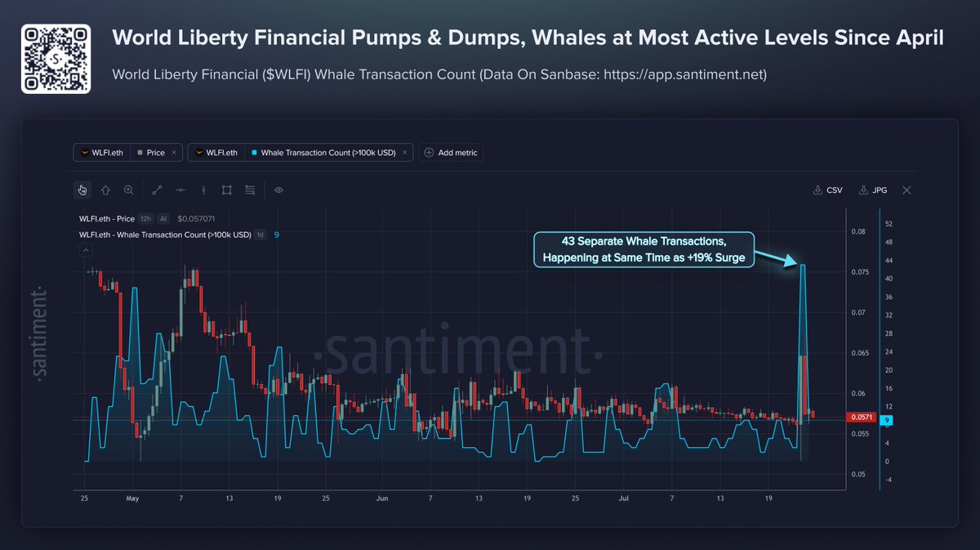Change the 12h interval of Price
This screenshot has height=550, width=980.
[145, 219]
